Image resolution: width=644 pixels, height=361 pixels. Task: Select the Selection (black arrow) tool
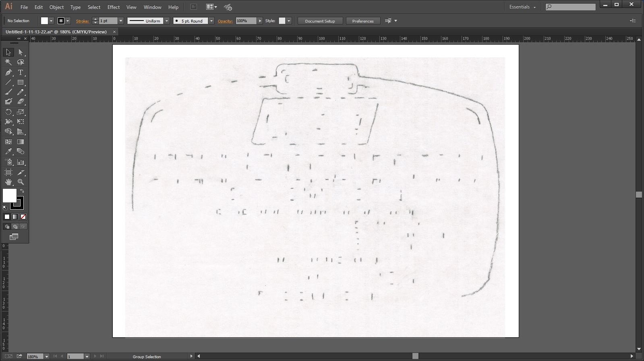point(8,52)
